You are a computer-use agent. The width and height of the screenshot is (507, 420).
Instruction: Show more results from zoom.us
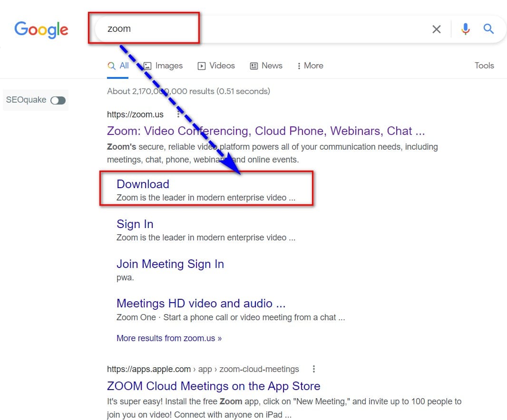[169, 338]
